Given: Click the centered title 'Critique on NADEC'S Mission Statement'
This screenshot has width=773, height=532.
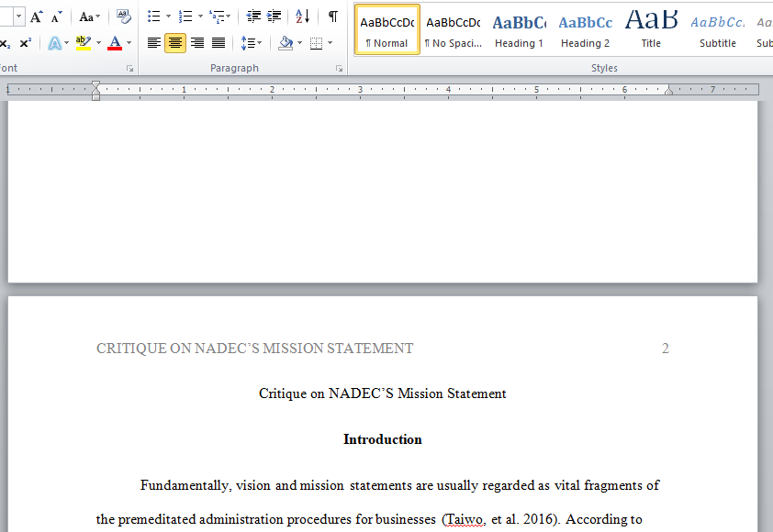Looking at the screenshot, I should (x=383, y=393).
